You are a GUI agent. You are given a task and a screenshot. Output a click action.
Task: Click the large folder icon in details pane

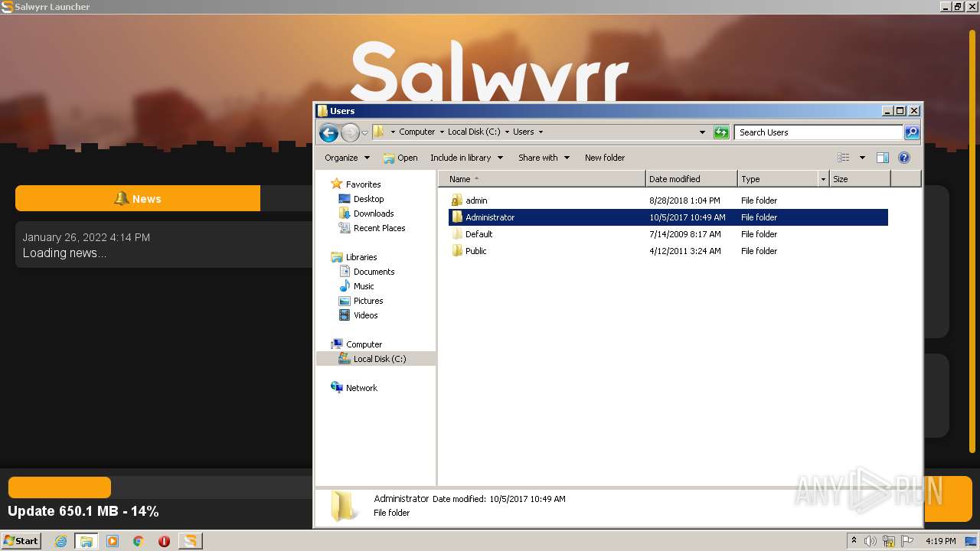pyautogui.click(x=343, y=507)
